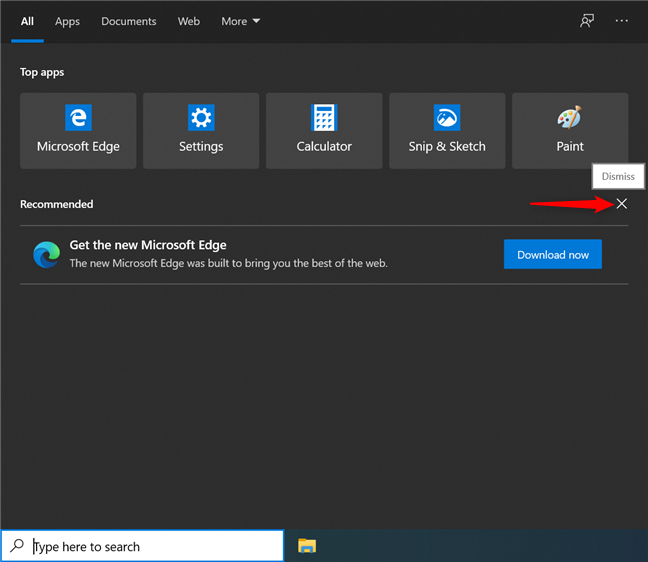Viewport: 648px width, 562px height.
Task: Expand the More dropdown
Action: (241, 21)
